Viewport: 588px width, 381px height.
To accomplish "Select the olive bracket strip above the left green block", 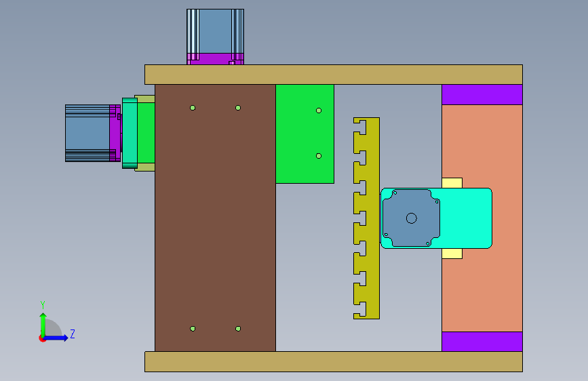I will tap(144, 99).
